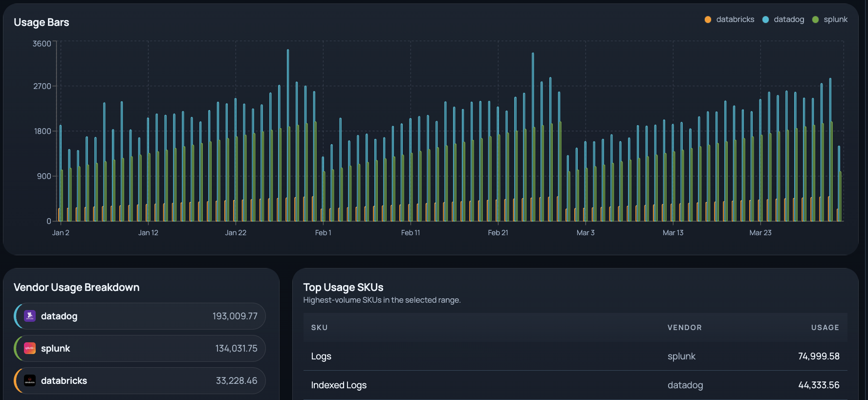Click the Feb 1 axis label
Image resolution: width=868 pixels, height=400 pixels.
point(323,233)
